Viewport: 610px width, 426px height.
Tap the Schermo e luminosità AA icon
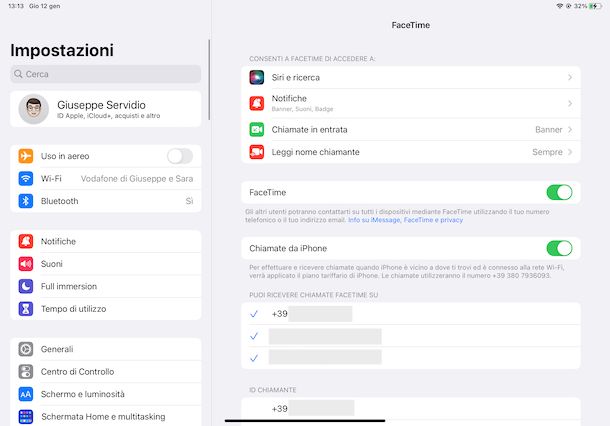tap(26, 394)
